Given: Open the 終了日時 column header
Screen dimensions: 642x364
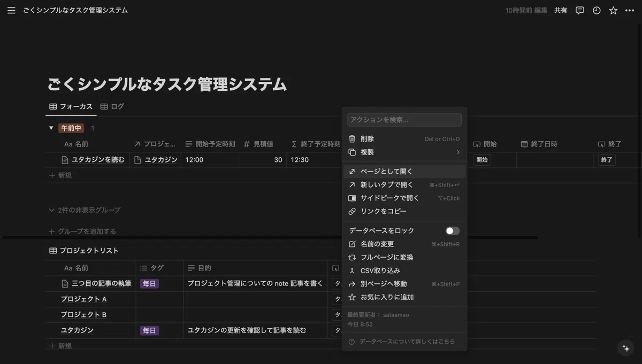Looking at the screenshot, I should point(539,144).
